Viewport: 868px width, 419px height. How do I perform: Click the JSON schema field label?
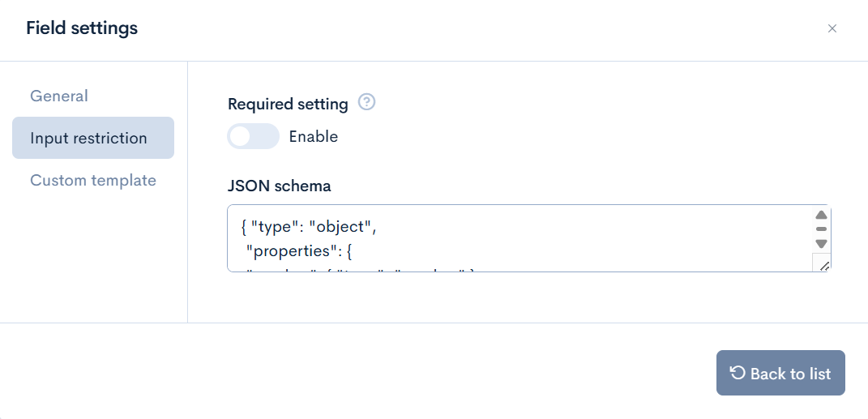pos(280,186)
